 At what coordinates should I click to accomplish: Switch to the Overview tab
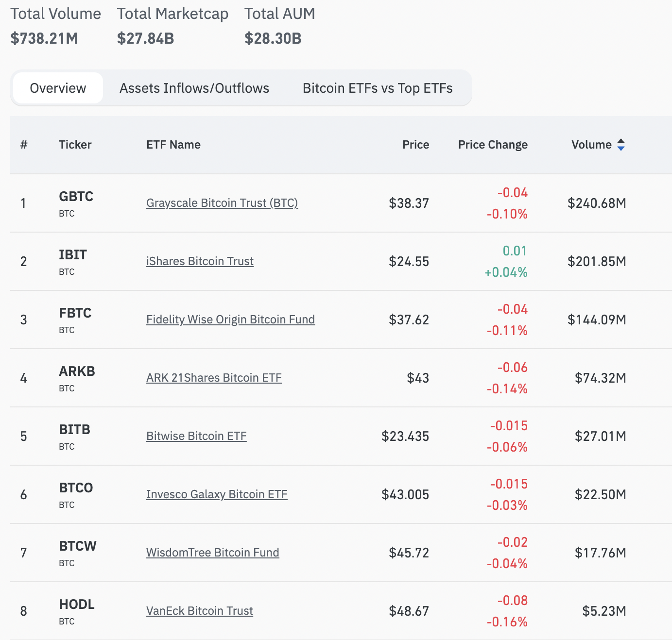click(58, 88)
